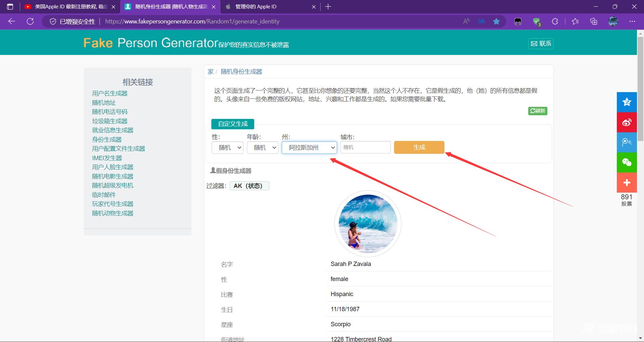Open the 随机电话号码 generator link
644x342 pixels.
pyautogui.click(x=110, y=112)
